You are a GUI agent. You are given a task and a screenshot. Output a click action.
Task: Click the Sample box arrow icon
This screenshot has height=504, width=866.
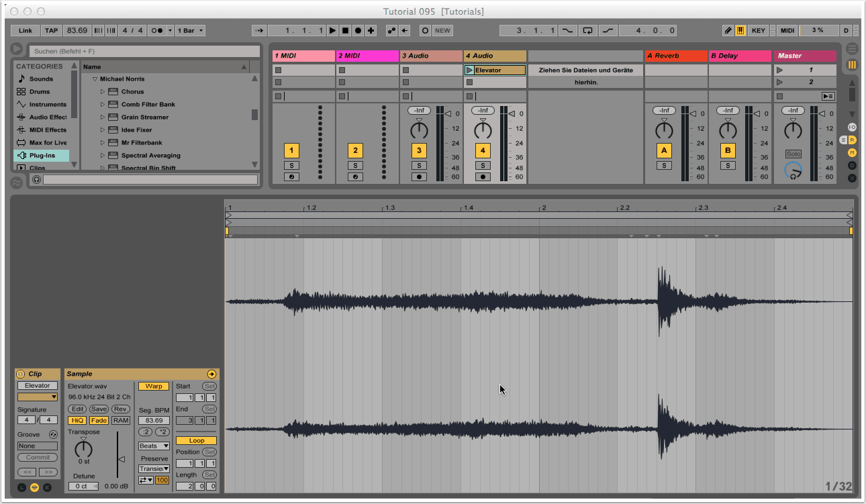pos(212,374)
